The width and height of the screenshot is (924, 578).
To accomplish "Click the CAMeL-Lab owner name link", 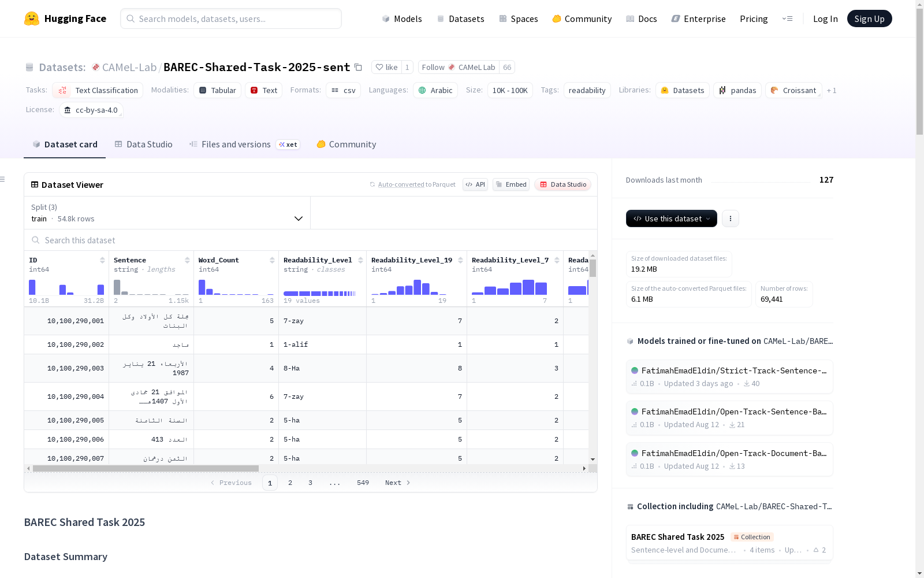I will pos(129,67).
